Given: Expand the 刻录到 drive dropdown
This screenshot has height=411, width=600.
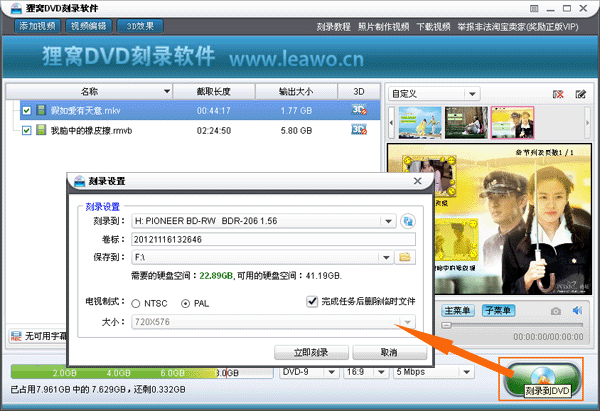Looking at the screenshot, I should pyautogui.click(x=388, y=221).
